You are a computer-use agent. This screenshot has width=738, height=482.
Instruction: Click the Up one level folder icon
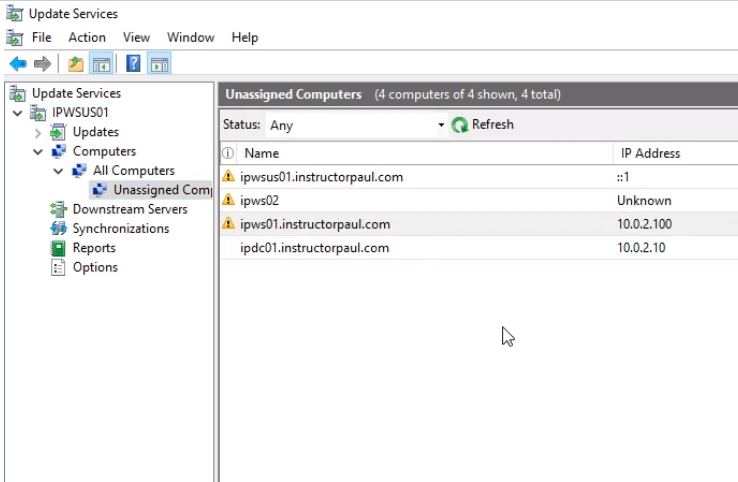pos(76,64)
